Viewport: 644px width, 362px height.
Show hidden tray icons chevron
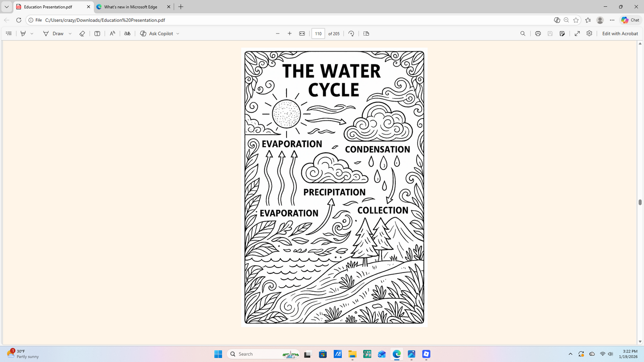pyautogui.click(x=570, y=354)
